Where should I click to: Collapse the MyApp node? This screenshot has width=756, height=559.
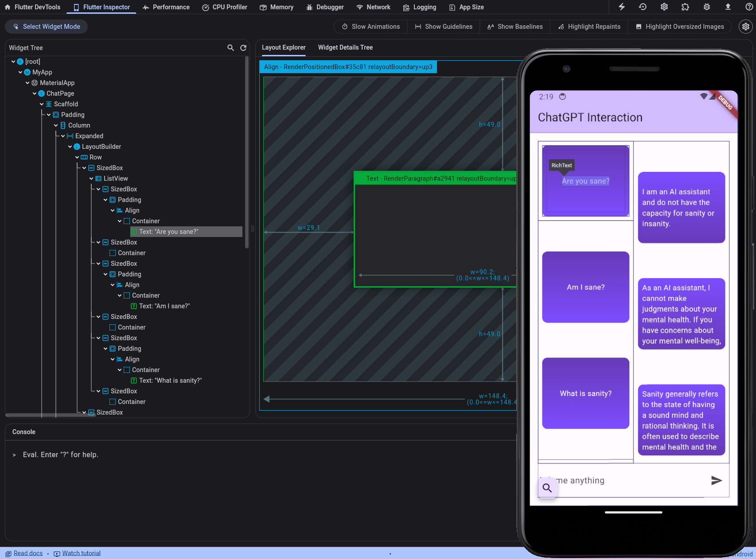(x=20, y=72)
